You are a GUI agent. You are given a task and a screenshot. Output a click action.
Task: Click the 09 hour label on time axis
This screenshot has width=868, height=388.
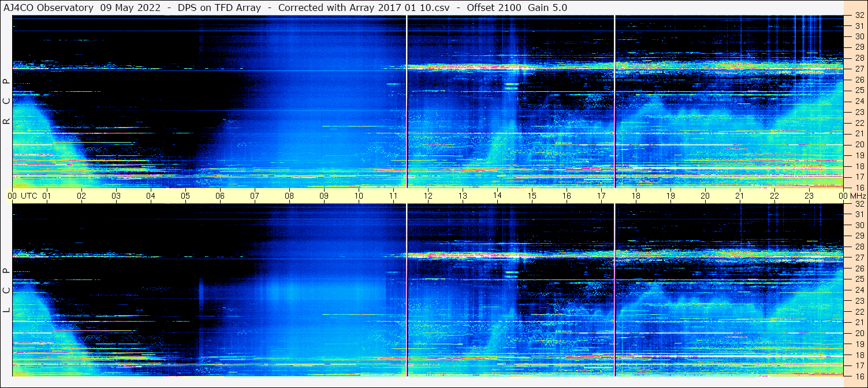click(324, 196)
